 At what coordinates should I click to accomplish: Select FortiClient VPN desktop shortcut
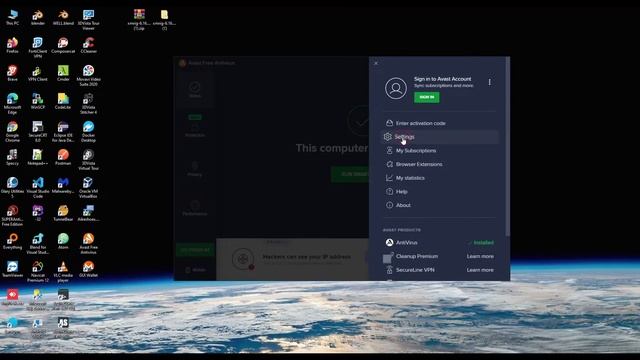[x=38, y=48]
